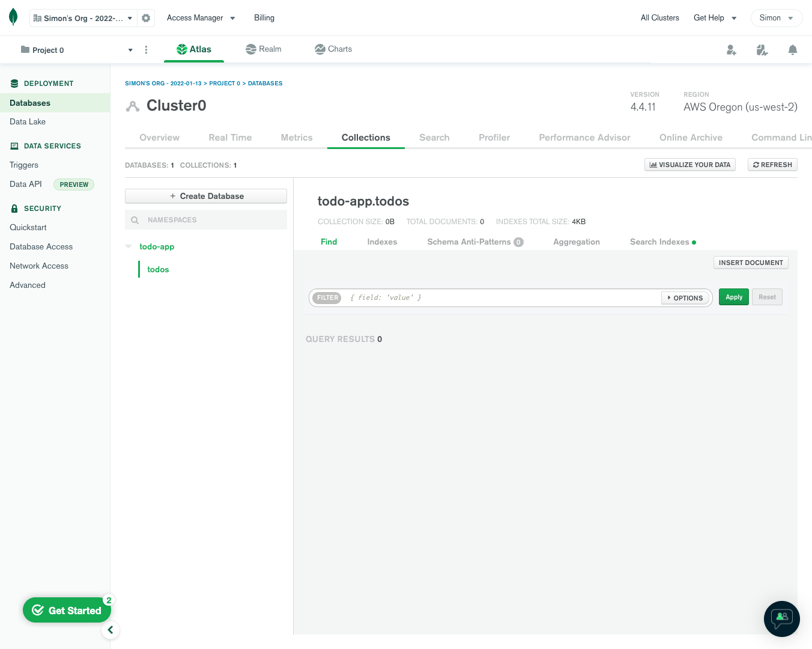Click the All Clusters link
The width and height of the screenshot is (812, 649).
[x=660, y=18]
